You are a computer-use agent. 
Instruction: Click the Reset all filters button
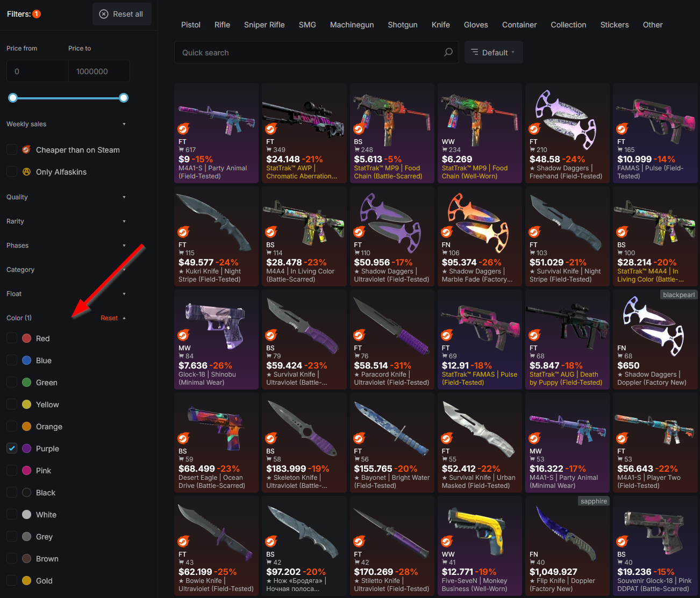pos(122,14)
